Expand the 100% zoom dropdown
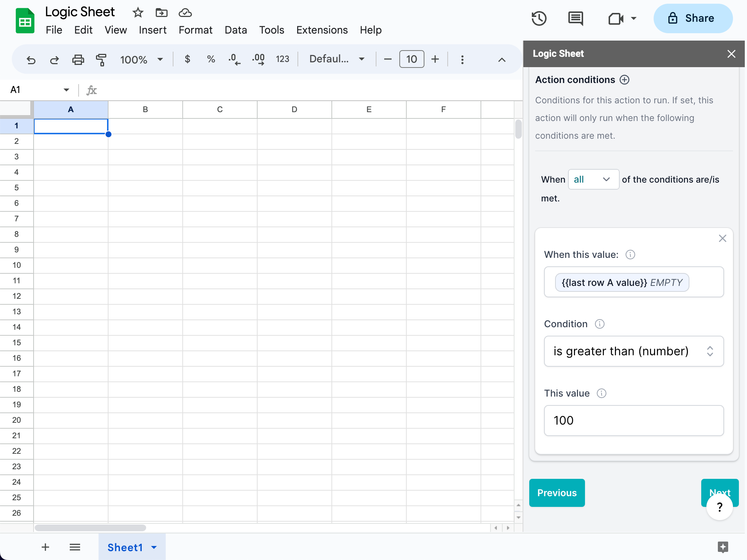The image size is (747, 560). [x=141, y=59]
